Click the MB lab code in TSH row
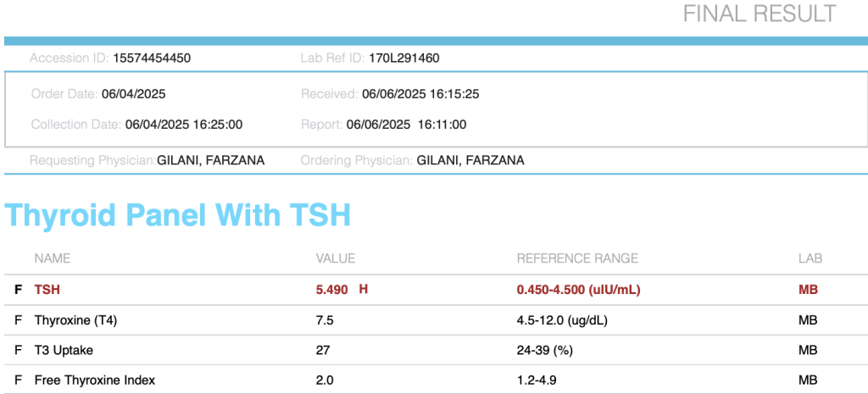The height and width of the screenshot is (394, 868). click(x=808, y=290)
